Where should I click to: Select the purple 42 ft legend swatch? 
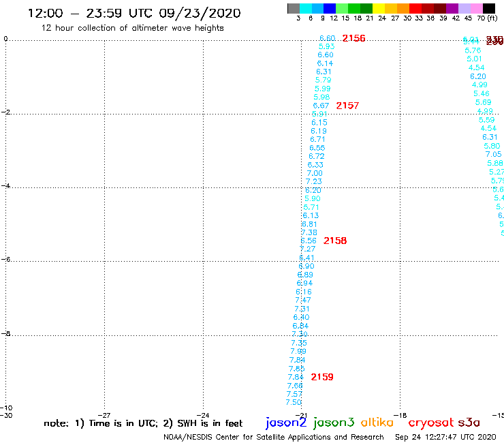point(452,8)
